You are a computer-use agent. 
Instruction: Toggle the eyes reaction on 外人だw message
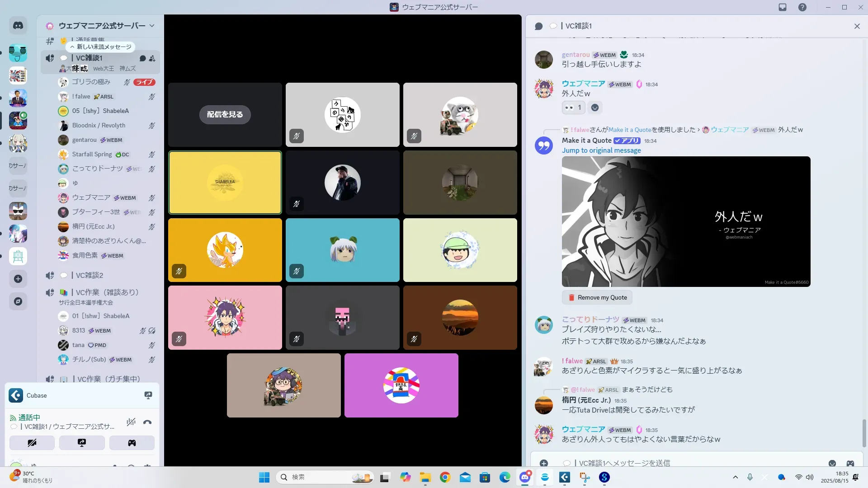click(x=573, y=108)
